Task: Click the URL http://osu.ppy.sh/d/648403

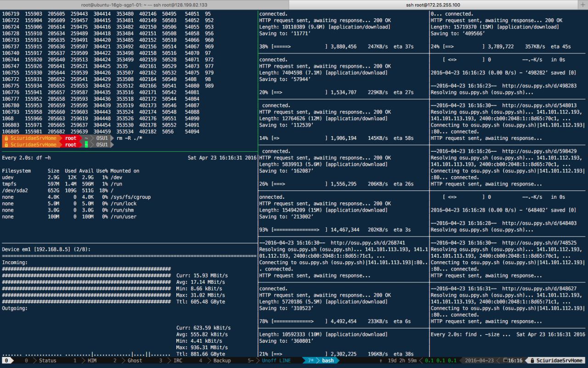Action: [539, 223]
